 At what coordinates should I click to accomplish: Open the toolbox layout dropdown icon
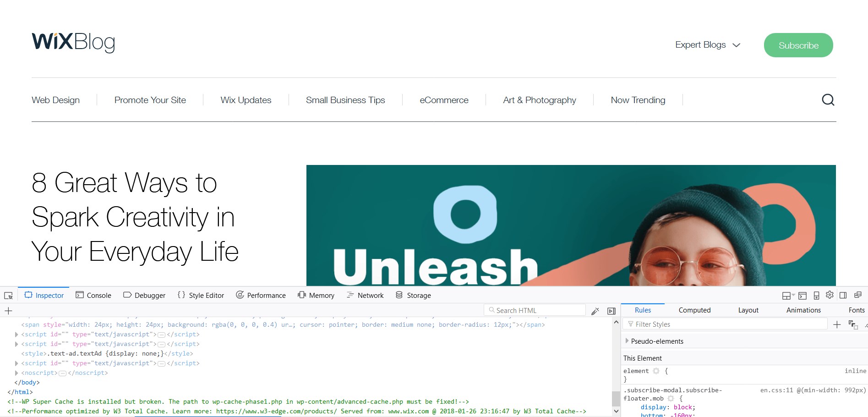(x=788, y=296)
